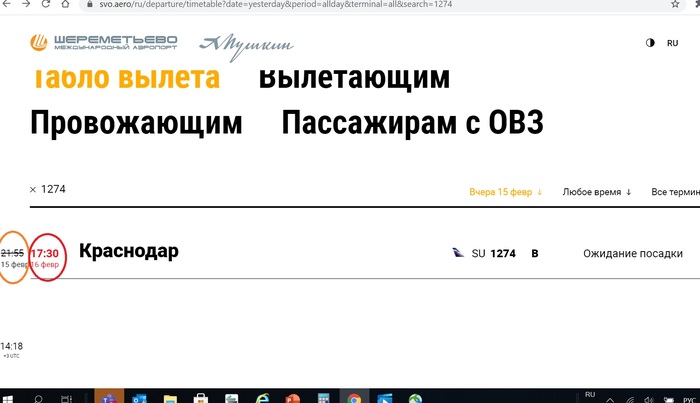
Task: Open the Sheremetyevo airport logo home link
Action: pos(104,42)
